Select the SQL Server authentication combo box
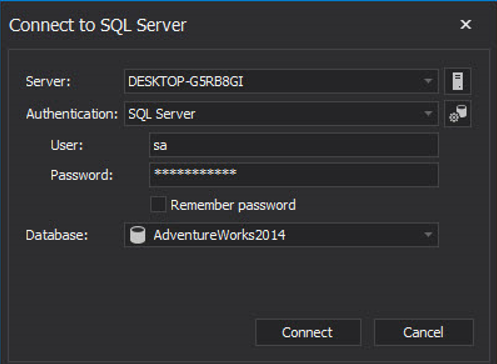 281,114
